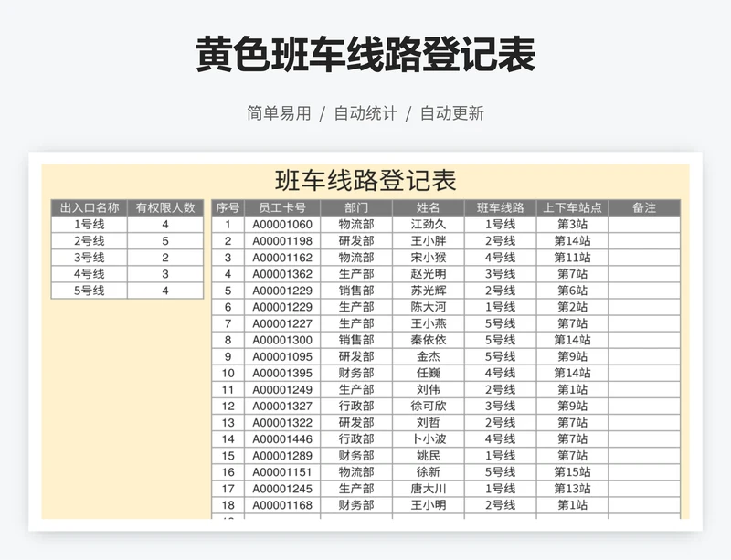Select the 姓名 column header
This screenshot has width=731, height=560.
429,208
